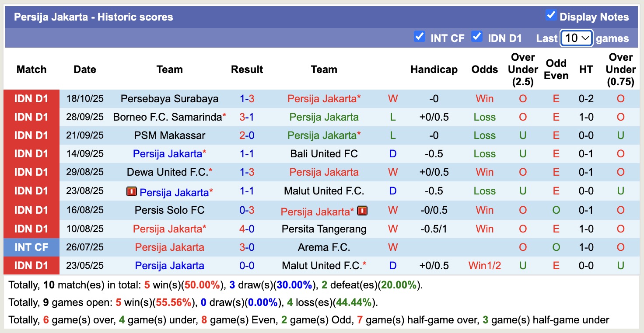Image resolution: width=644 pixels, height=333 pixels.
Task: Open the PSM Makassar team link
Action: point(170,135)
